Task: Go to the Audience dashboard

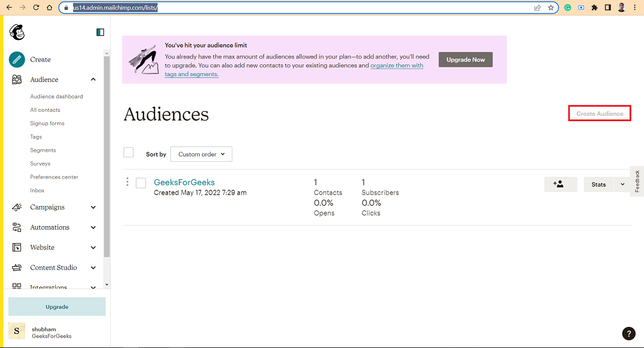Action: coord(56,97)
